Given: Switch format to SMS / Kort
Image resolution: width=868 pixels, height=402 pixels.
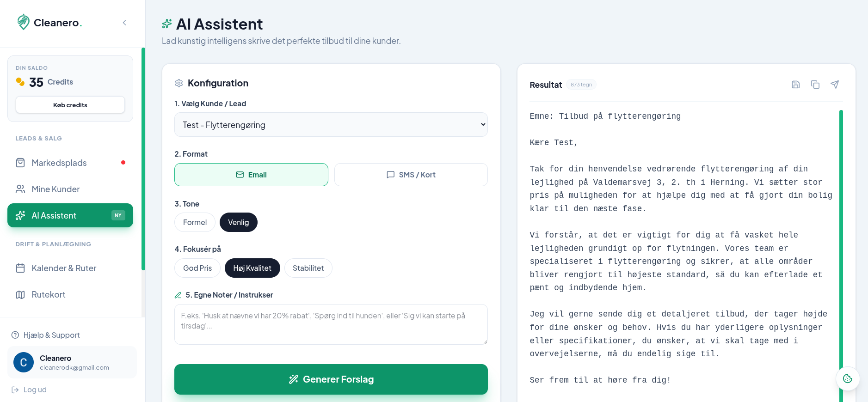Looking at the screenshot, I should tap(411, 175).
